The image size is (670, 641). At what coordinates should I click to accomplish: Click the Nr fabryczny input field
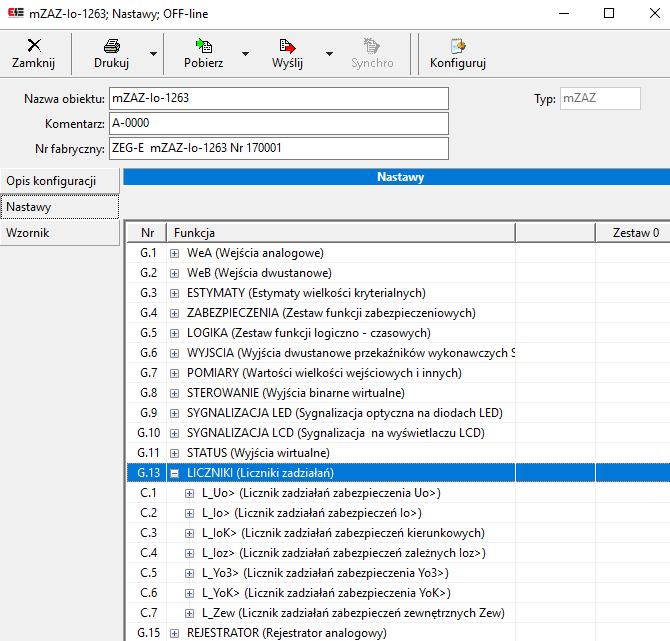pos(279,148)
